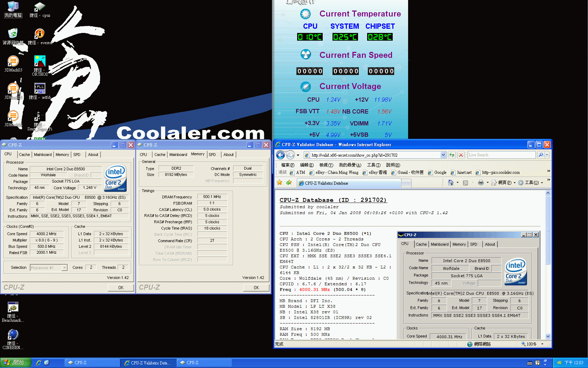Launch the everest shortcut icon

point(40,36)
